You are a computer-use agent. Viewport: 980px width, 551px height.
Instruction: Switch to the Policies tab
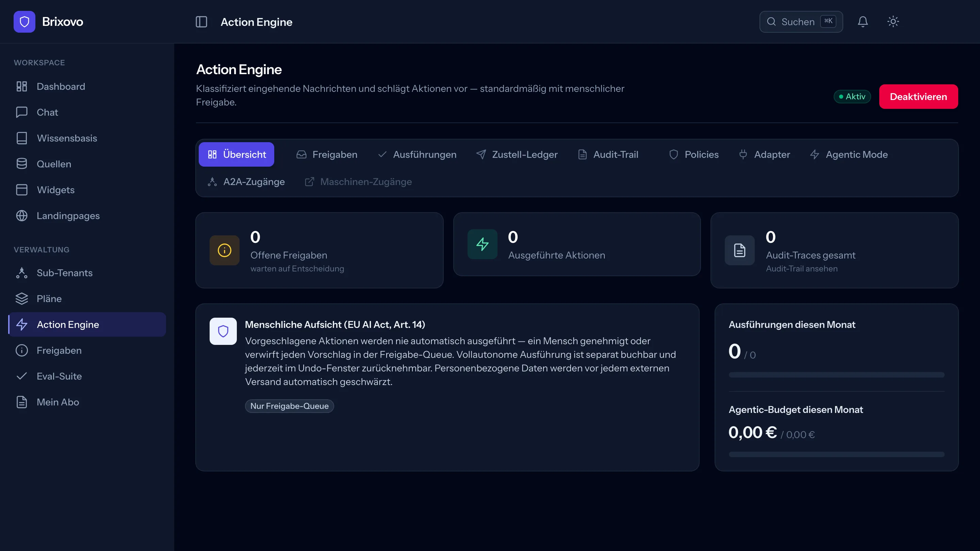694,154
